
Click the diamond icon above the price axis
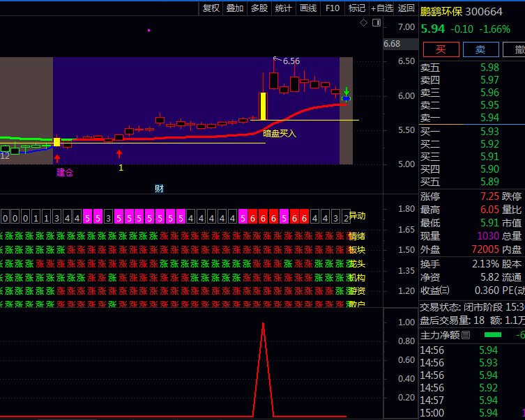[363, 23]
